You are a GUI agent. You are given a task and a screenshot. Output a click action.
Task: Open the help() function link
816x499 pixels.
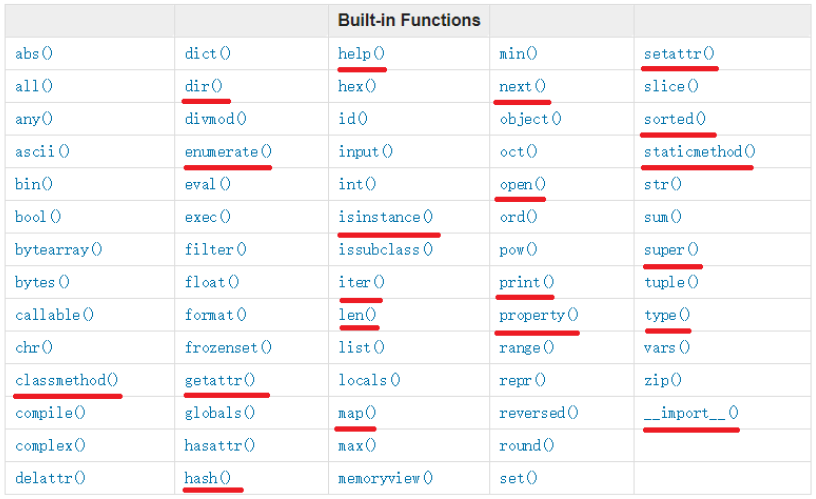pyautogui.click(x=361, y=54)
